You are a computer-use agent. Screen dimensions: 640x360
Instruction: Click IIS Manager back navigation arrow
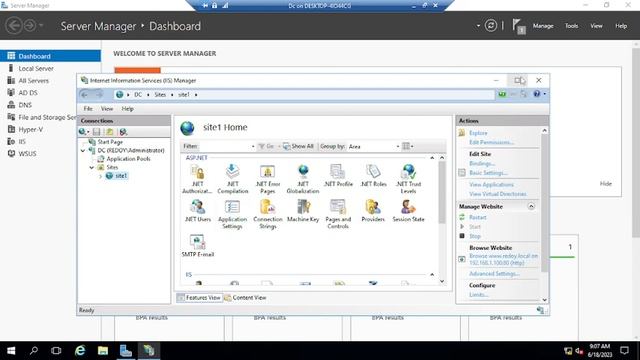click(84, 95)
